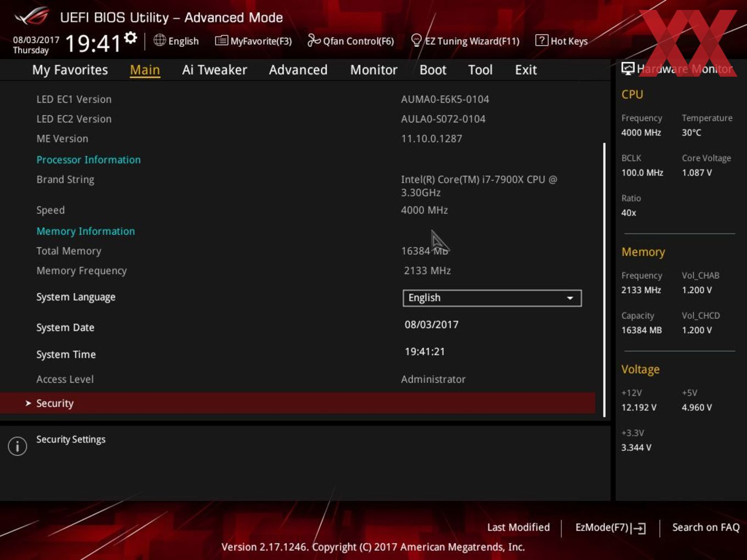The image size is (747, 560).
Task: Click the English language button in header
Action: (x=176, y=41)
